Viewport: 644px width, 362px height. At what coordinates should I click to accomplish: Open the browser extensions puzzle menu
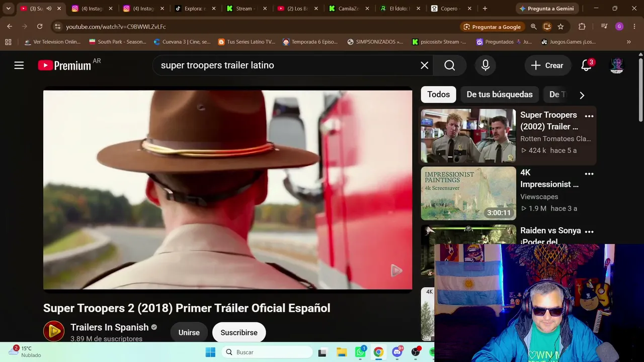pyautogui.click(x=582, y=27)
